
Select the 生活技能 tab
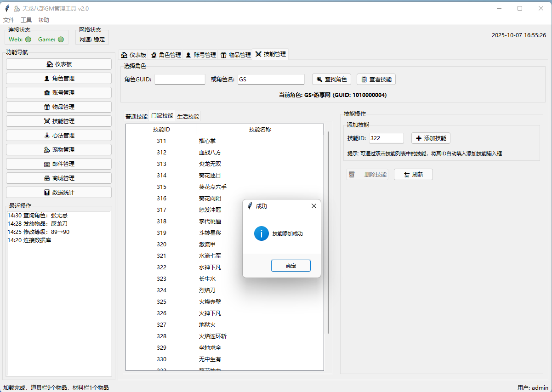[x=188, y=116]
